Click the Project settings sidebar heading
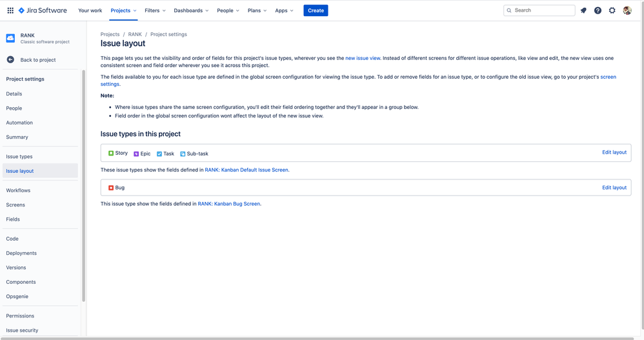 [25, 79]
